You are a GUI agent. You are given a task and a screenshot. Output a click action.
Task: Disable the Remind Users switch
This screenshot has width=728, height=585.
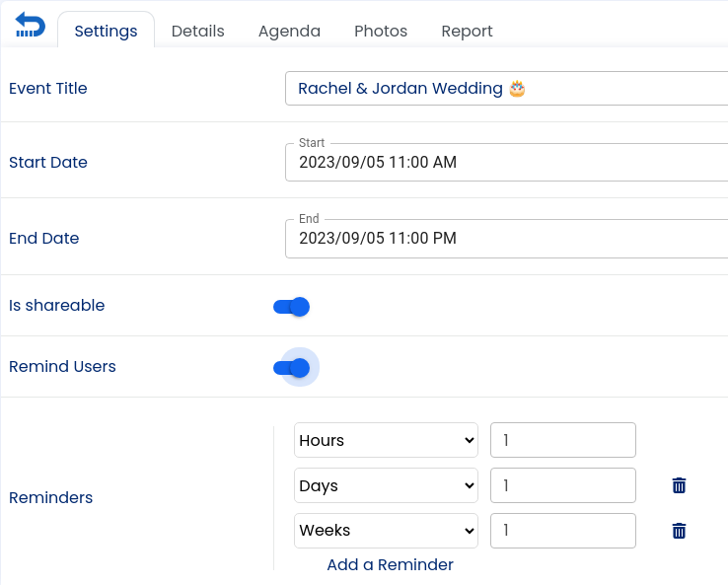(x=292, y=368)
